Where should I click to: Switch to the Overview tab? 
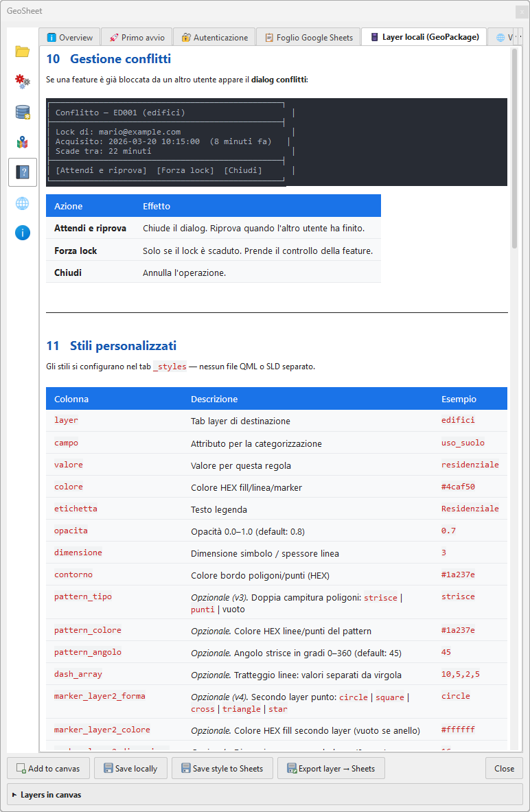coord(69,37)
